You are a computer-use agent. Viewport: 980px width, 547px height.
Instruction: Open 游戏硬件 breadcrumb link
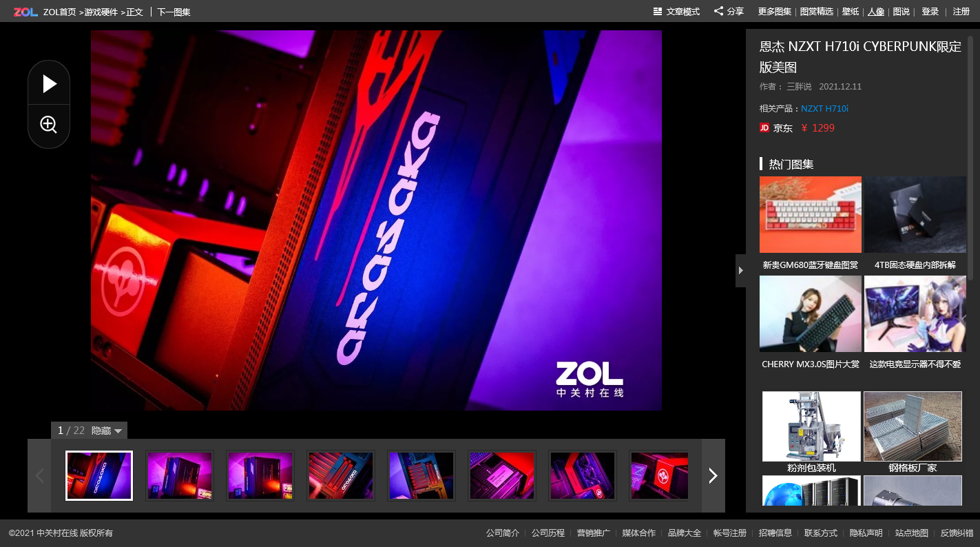click(101, 12)
